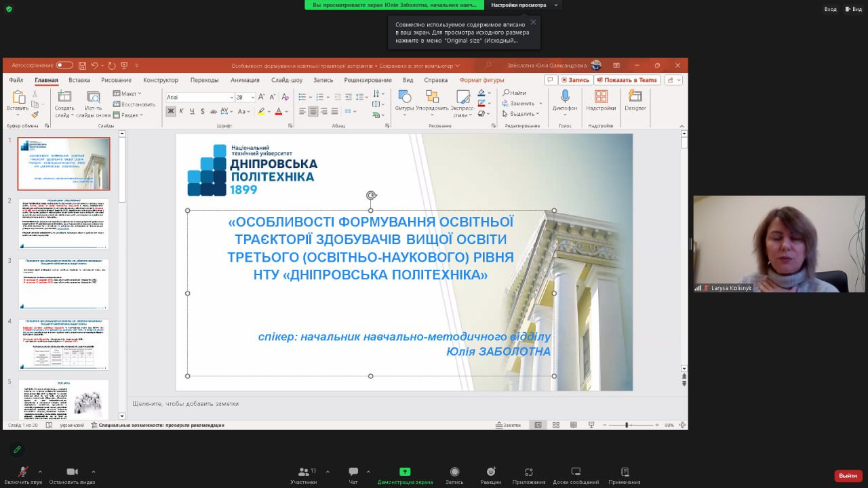Undo the last action in PowerPoint
The height and width of the screenshot is (488, 868).
click(94, 66)
